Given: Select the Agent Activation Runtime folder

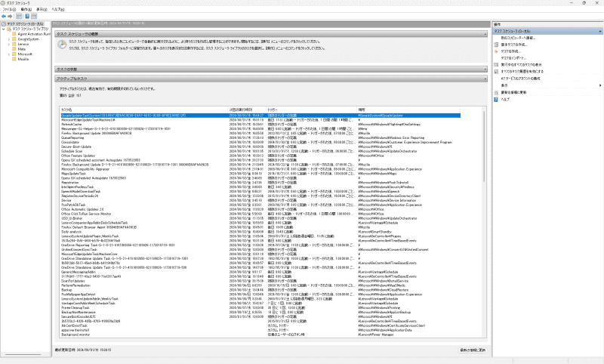Looking at the screenshot, I should point(34,34).
